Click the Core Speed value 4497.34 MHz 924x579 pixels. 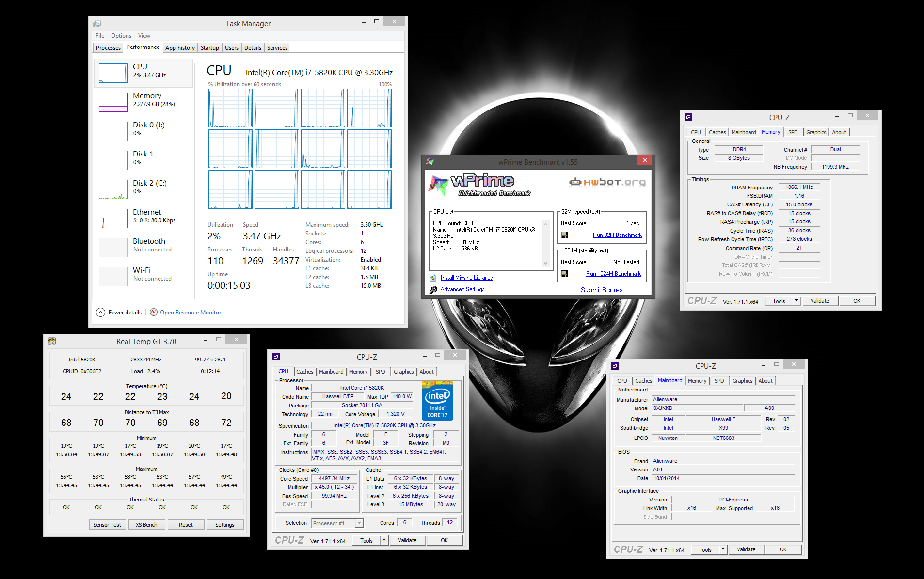point(334,478)
